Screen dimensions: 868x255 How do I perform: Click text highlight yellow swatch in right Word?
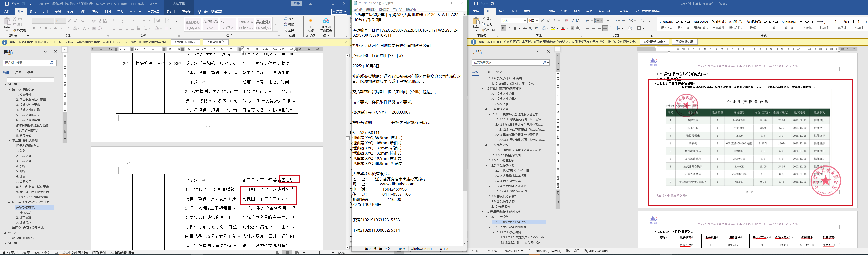tap(553, 28)
